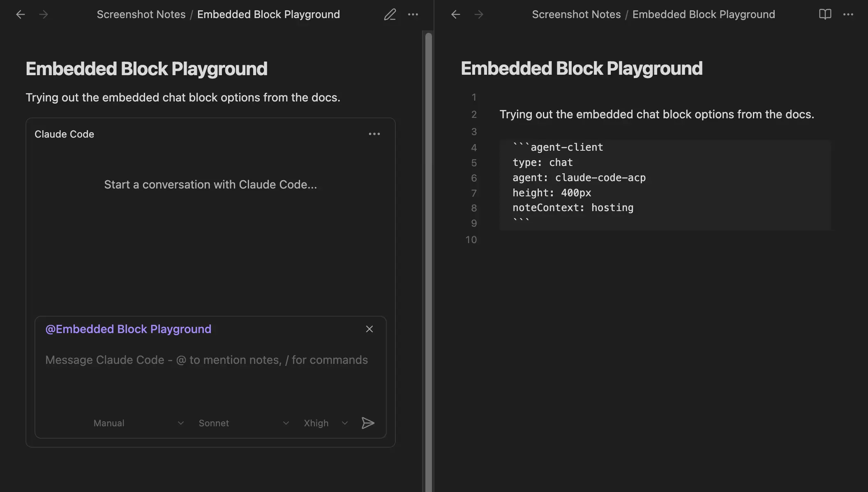868x492 pixels.
Task: Open left pane more options menu
Action: pos(413,15)
